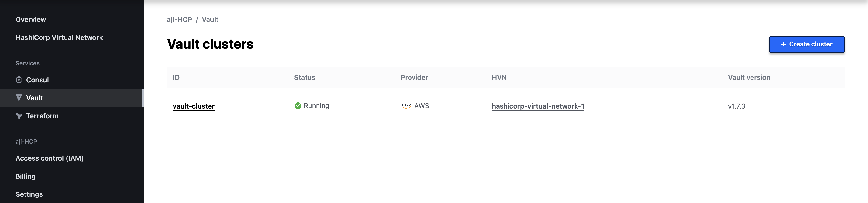Click the aji-HCP breadcrumb link
The height and width of the screenshot is (203, 868).
click(x=179, y=19)
